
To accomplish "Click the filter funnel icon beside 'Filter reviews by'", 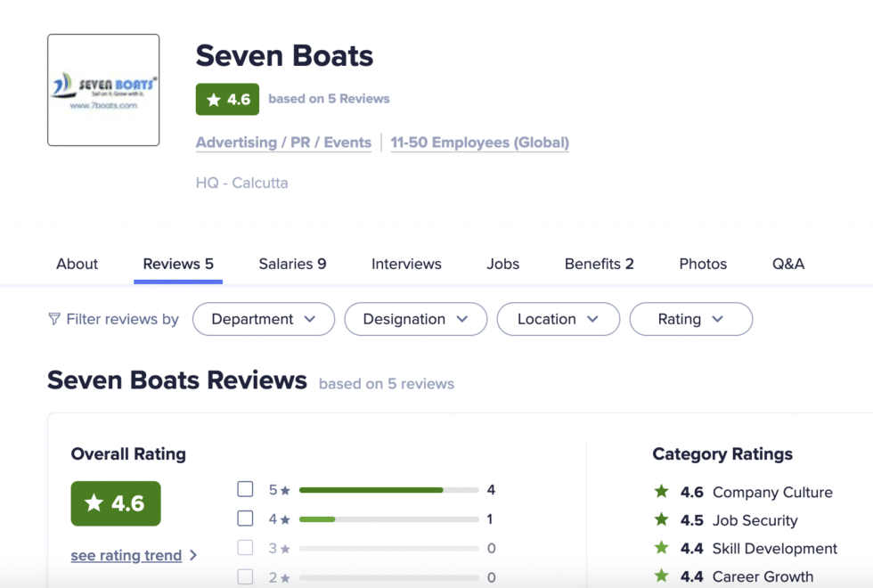I will click(54, 318).
